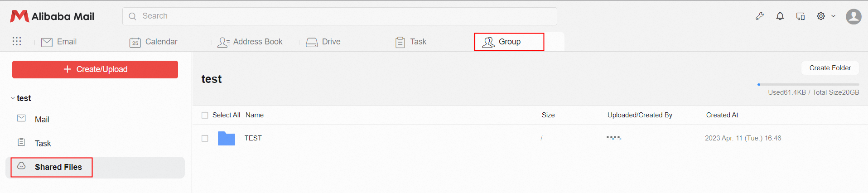This screenshot has width=868, height=193.
Task: Select Mail under the test group
Action: pos(42,120)
